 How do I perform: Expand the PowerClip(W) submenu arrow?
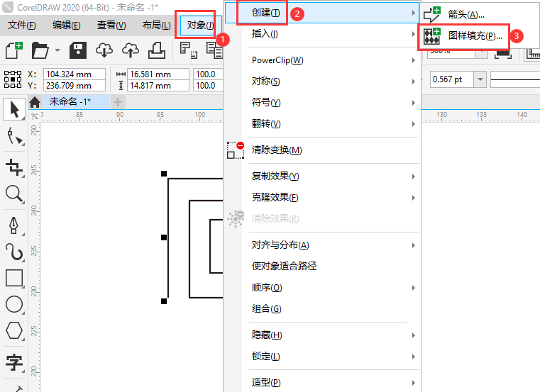coord(413,60)
